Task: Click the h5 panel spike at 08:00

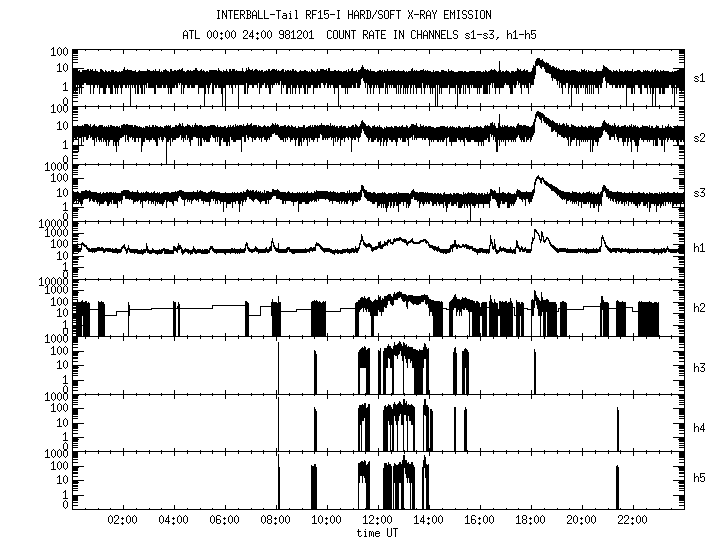Action: 279,485
